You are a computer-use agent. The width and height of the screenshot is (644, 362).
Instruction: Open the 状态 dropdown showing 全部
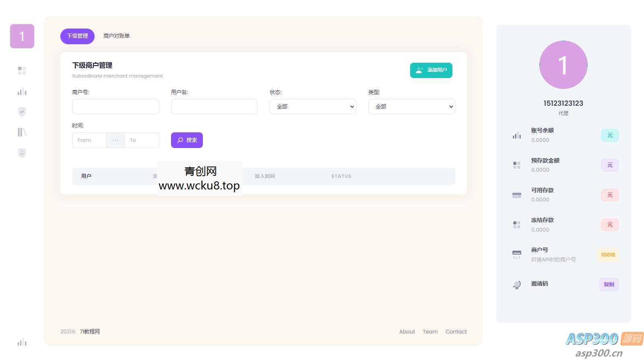point(313,107)
